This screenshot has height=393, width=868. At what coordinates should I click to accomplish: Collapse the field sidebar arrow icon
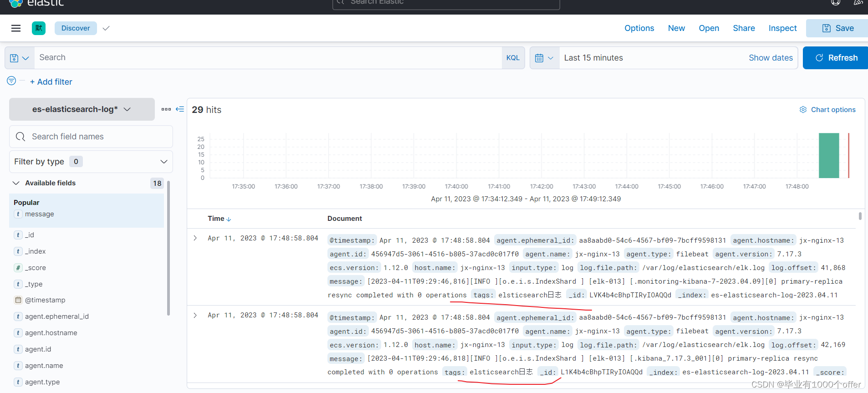coord(180,109)
